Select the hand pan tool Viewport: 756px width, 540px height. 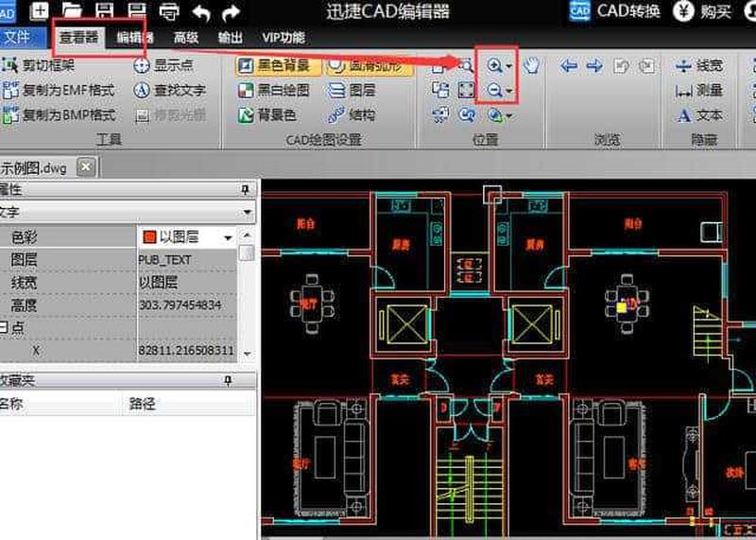coord(531,64)
